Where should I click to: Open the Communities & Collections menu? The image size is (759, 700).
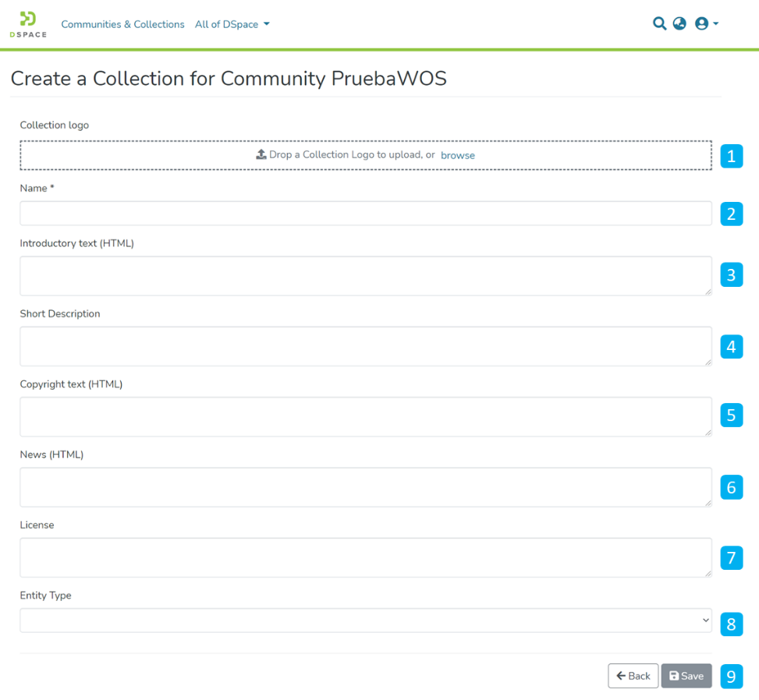[x=122, y=24]
